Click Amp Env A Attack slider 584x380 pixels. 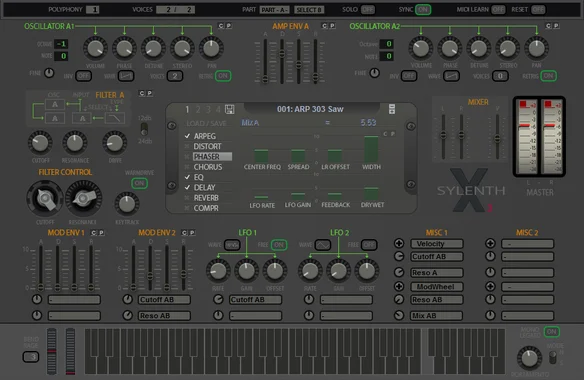tap(265, 61)
